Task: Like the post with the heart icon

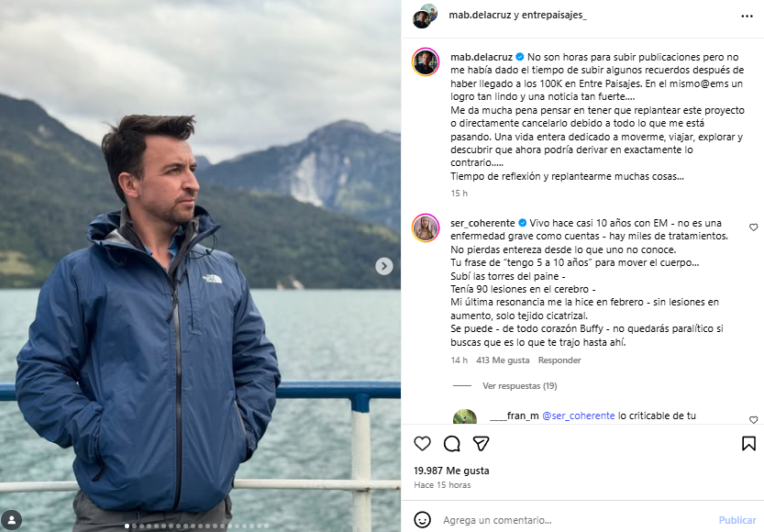Action: tap(422, 443)
